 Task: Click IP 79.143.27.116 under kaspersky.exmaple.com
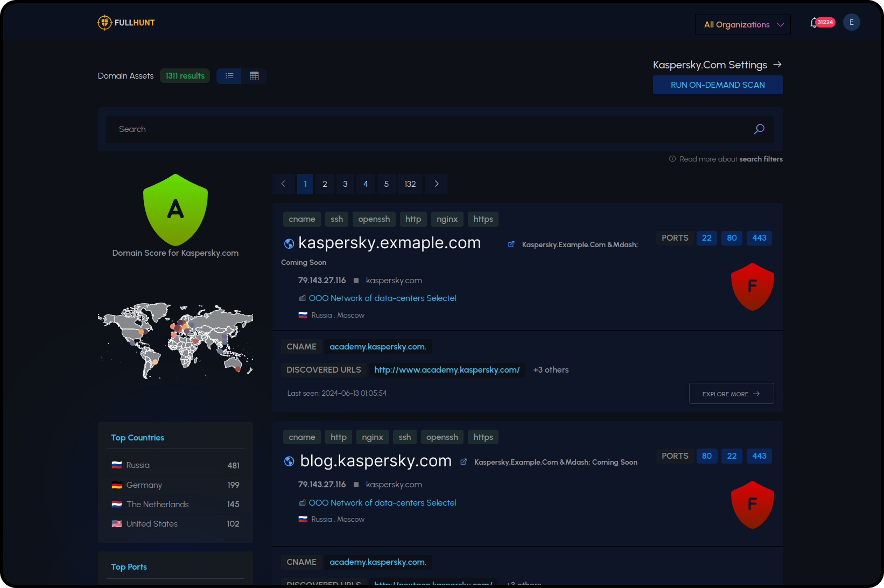coord(322,281)
